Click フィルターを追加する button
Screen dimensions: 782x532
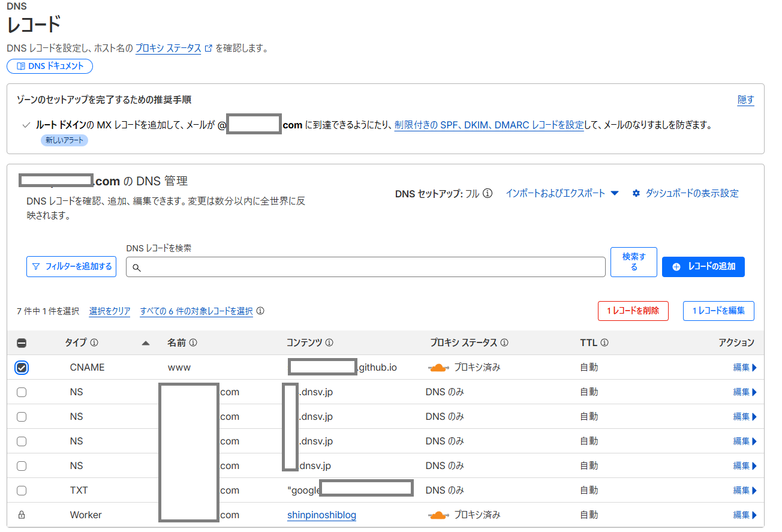click(71, 266)
